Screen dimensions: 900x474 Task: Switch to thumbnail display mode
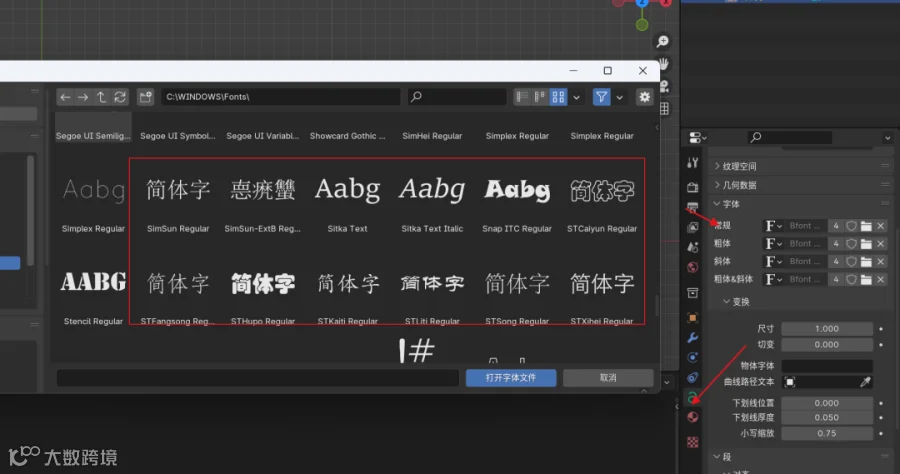pos(558,97)
